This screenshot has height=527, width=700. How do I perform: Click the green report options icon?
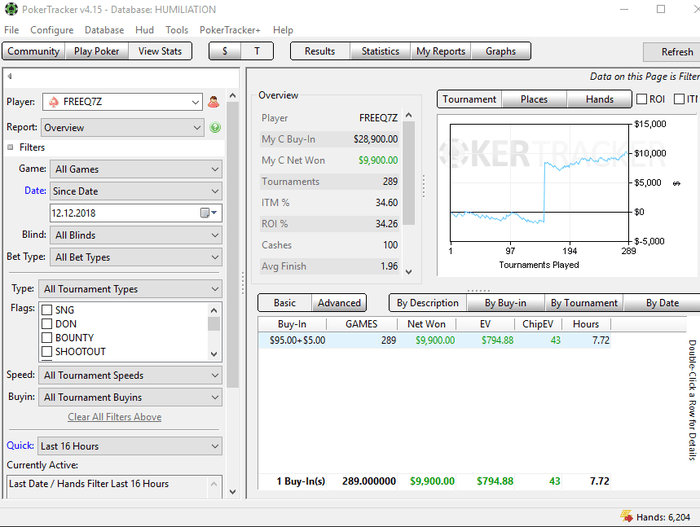[215, 128]
